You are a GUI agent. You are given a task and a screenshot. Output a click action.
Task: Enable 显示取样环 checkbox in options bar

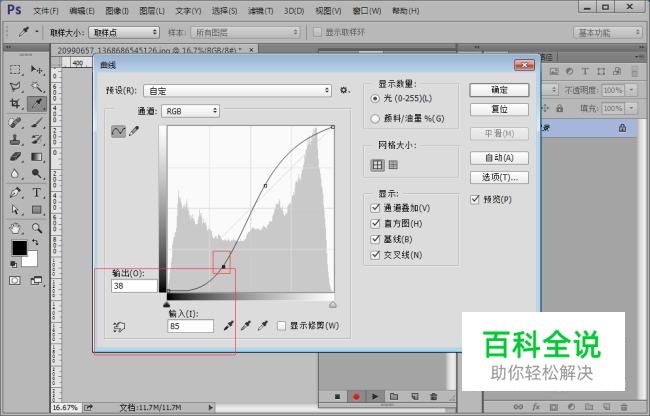pyautogui.click(x=317, y=32)
